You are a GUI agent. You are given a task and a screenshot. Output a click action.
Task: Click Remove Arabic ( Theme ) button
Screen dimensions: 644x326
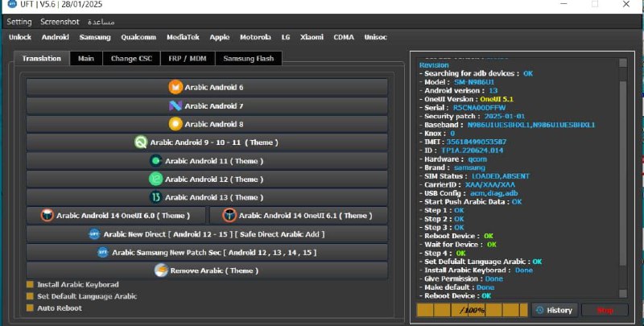click(207, 270)
